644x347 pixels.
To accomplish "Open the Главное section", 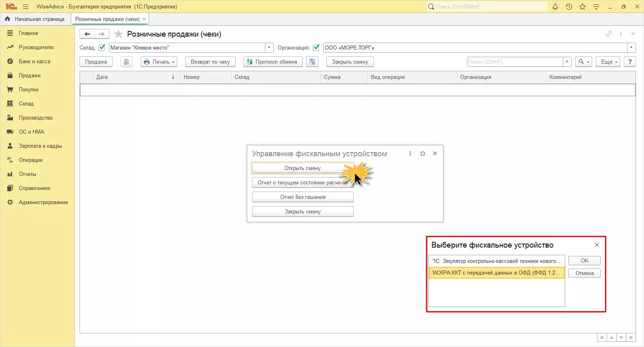I will coord(29,33).
